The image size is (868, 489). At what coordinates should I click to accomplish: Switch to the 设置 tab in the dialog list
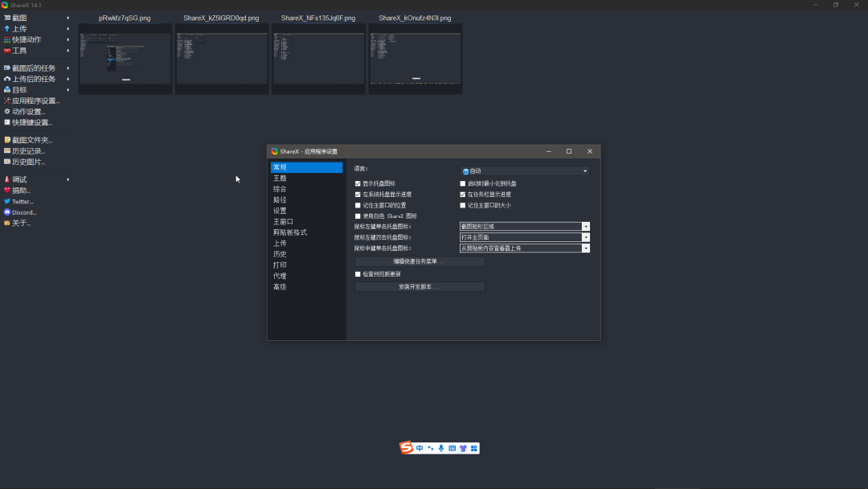click(307, 211)
